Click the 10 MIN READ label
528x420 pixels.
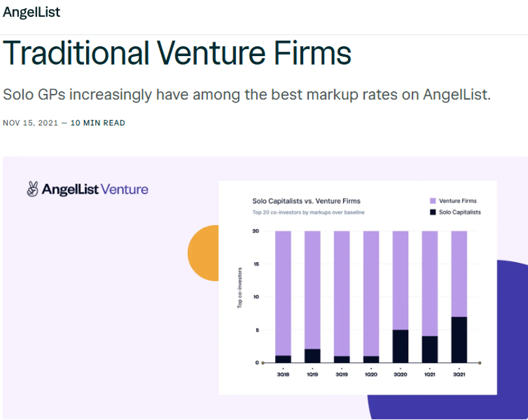98,123
